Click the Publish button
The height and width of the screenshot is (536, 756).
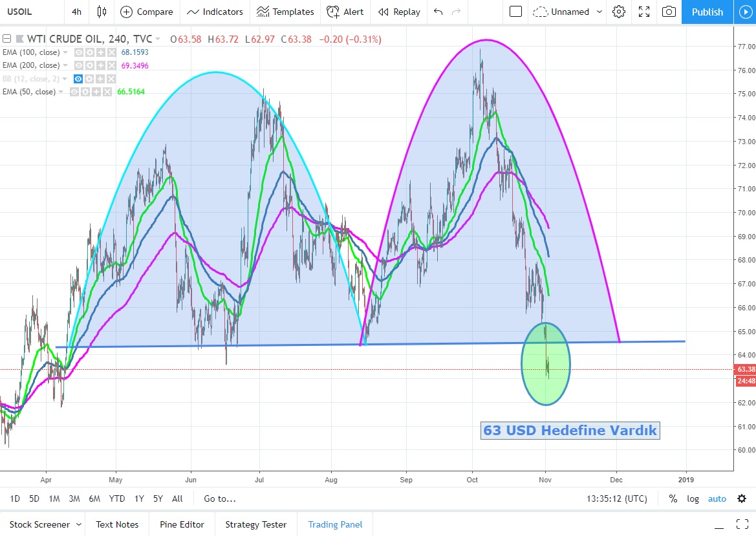[707, 12]
